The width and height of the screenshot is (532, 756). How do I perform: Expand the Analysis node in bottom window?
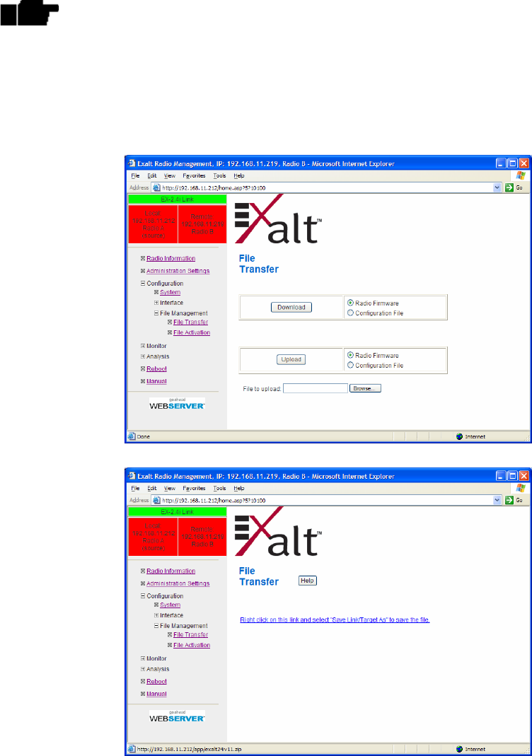tap(143, 669)
